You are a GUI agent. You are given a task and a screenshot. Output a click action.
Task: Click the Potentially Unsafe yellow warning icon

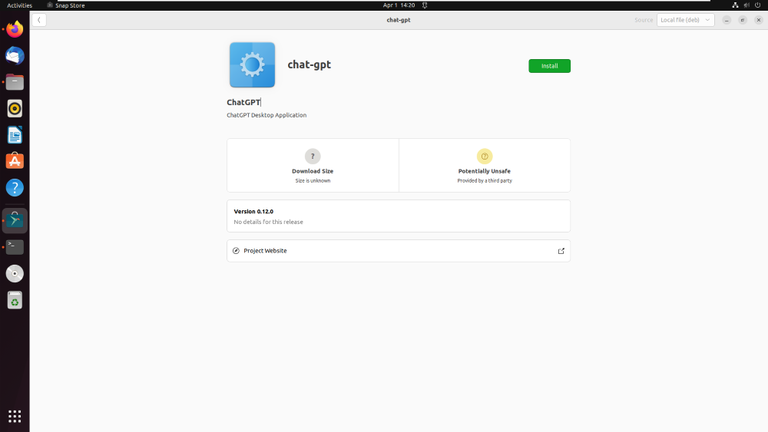pyautogui.click(x=484, y=156)
